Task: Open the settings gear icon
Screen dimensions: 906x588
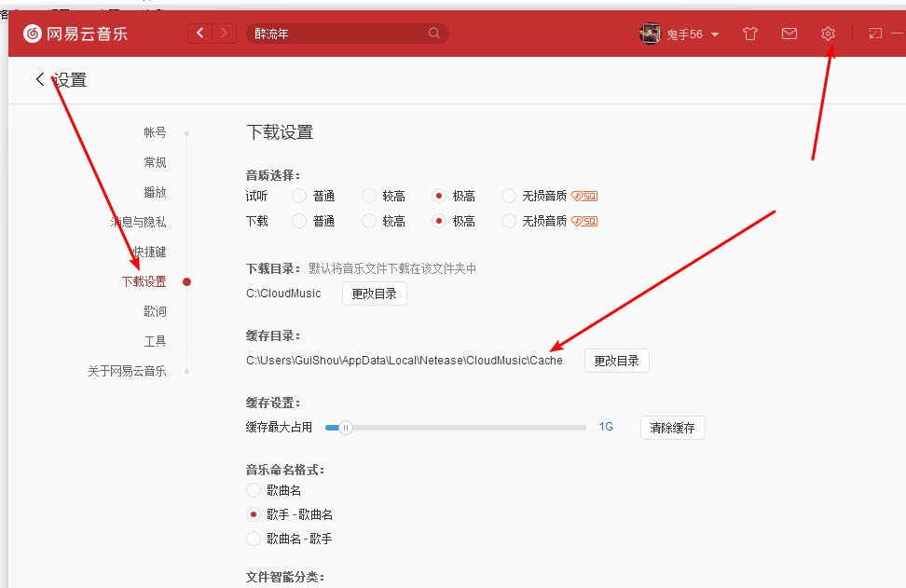Action: point(828,34)
